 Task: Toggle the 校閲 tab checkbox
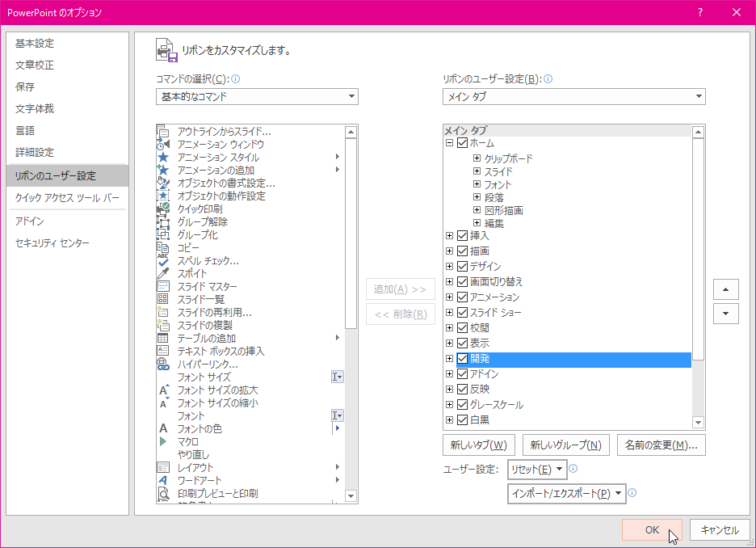click(x=462, y=327)
